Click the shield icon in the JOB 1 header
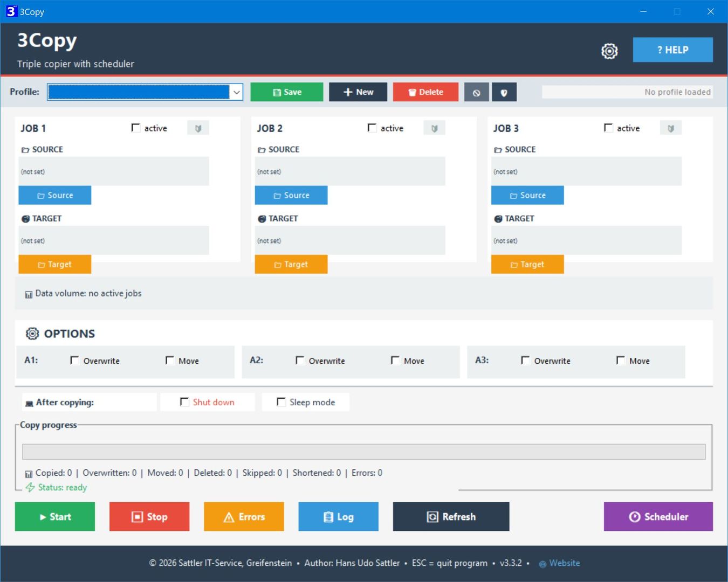The height and width of the screenshot is (582, 728). [198, 128]
